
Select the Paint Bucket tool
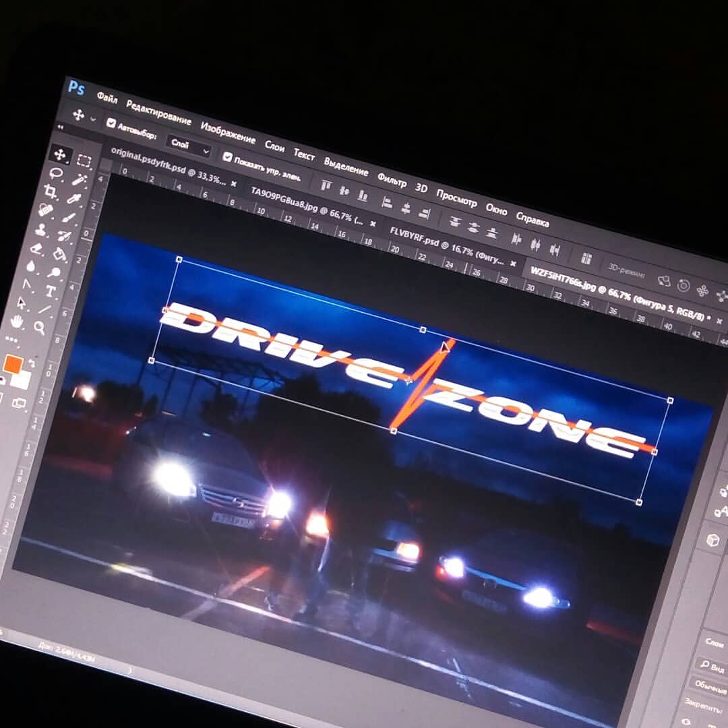point(59,254)
